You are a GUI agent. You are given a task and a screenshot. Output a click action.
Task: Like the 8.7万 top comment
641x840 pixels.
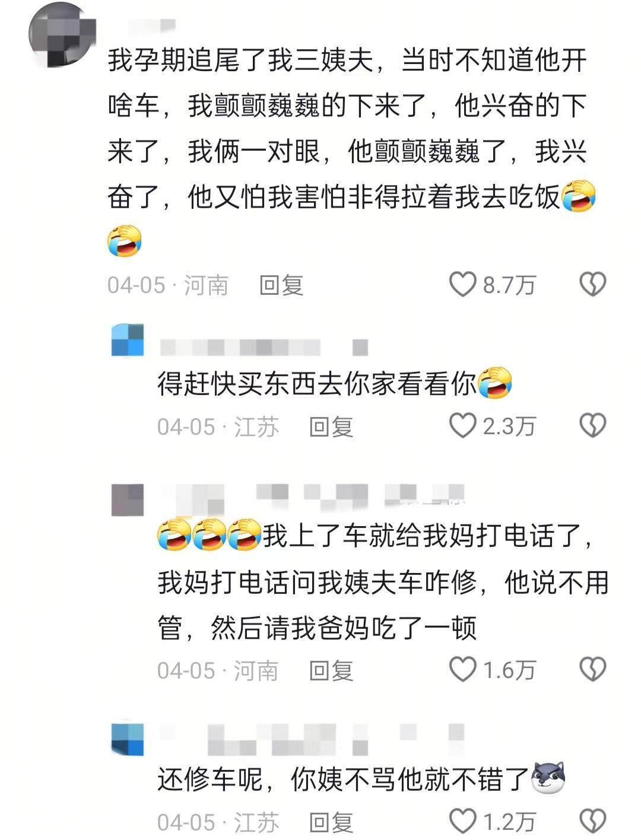pos(462,284)
